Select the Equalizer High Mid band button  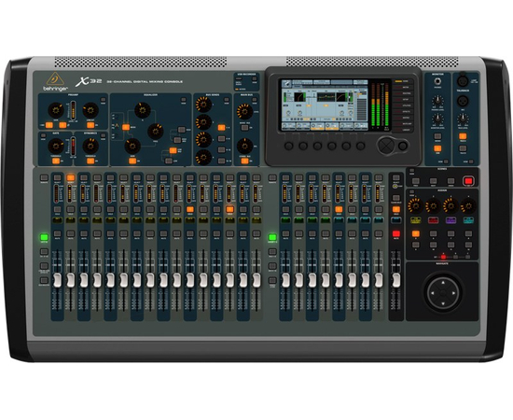point(177,140)
